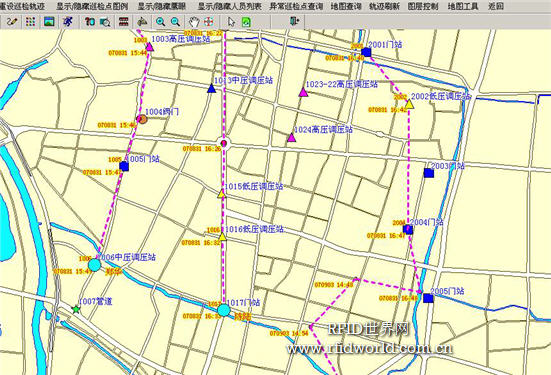Viewport: 551px width, 375px height.
Task: Click the lifebuoy full-extent icon
Action: [208, 22]
